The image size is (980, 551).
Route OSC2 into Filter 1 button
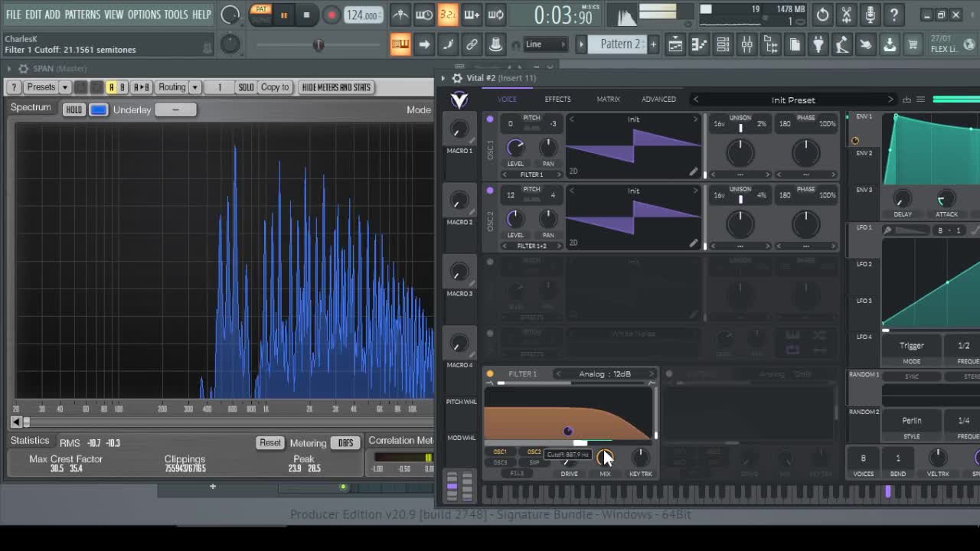534,452
